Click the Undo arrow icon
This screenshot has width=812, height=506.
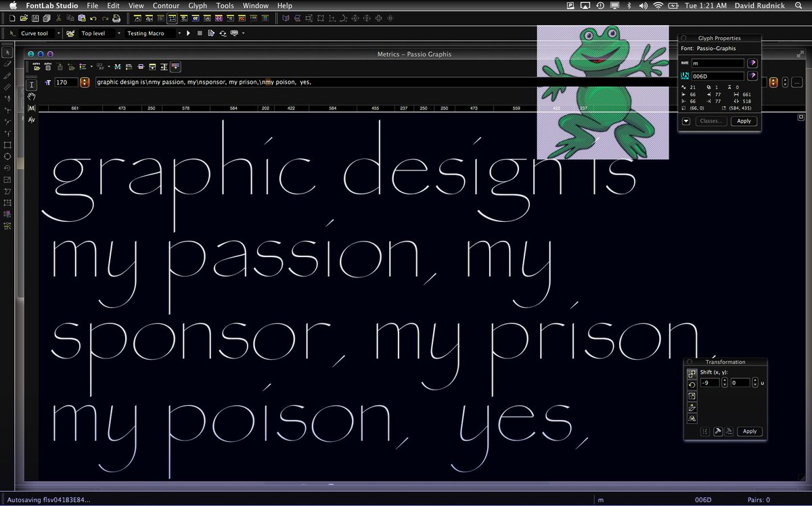[x=93, y=19]
